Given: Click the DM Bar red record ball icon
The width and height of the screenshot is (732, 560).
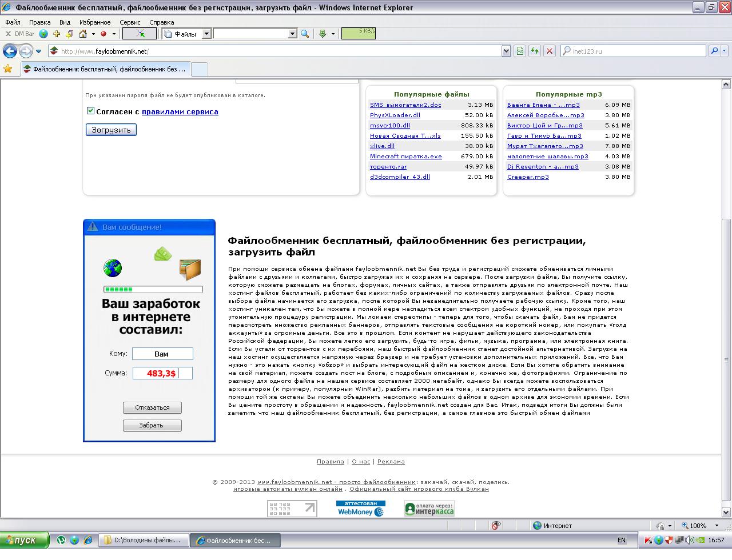Looking at the screenshot, I should pos(104,34).
